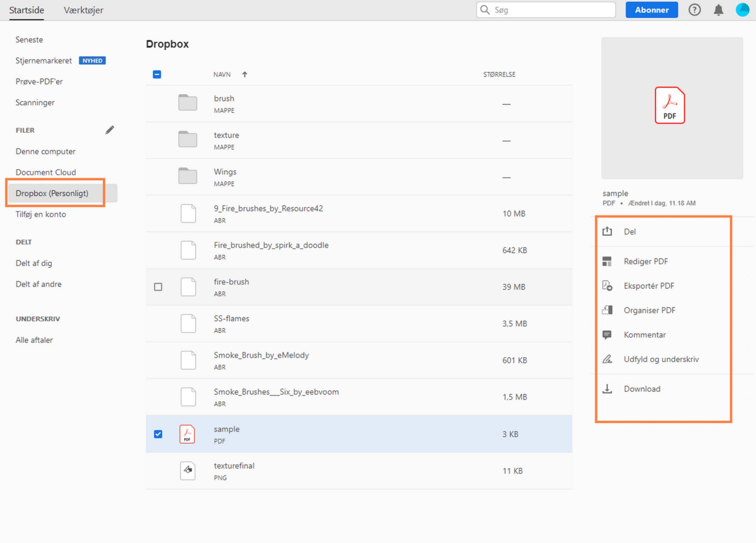Open Eksportér PDF
Viewport: 756px width, 543px height.
649,286
